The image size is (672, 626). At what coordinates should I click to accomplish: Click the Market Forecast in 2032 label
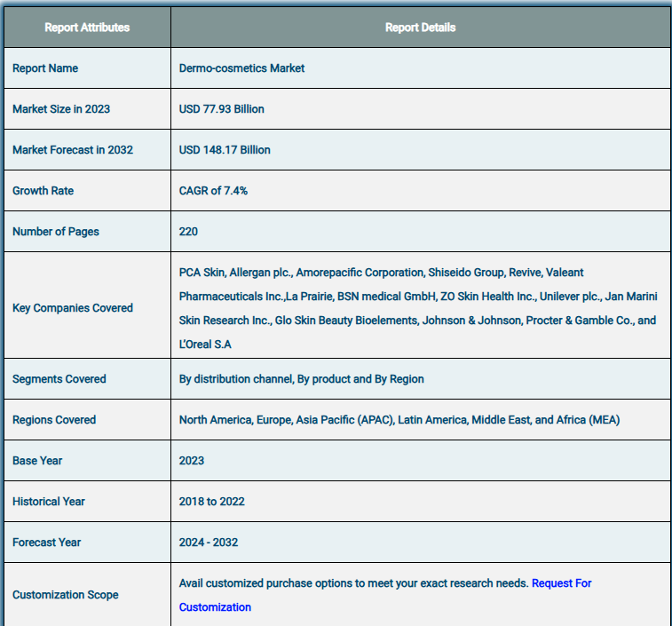(73, 150)
